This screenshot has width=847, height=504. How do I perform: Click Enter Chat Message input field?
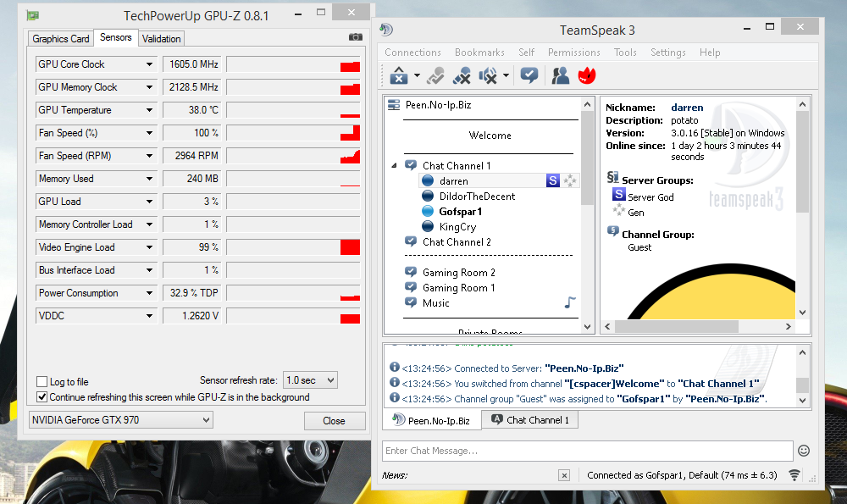(x=588, y=451)
